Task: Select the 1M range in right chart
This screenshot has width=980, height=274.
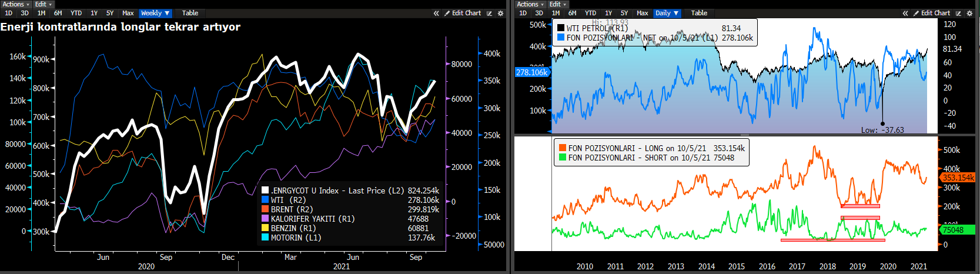Action: [556, 13]
